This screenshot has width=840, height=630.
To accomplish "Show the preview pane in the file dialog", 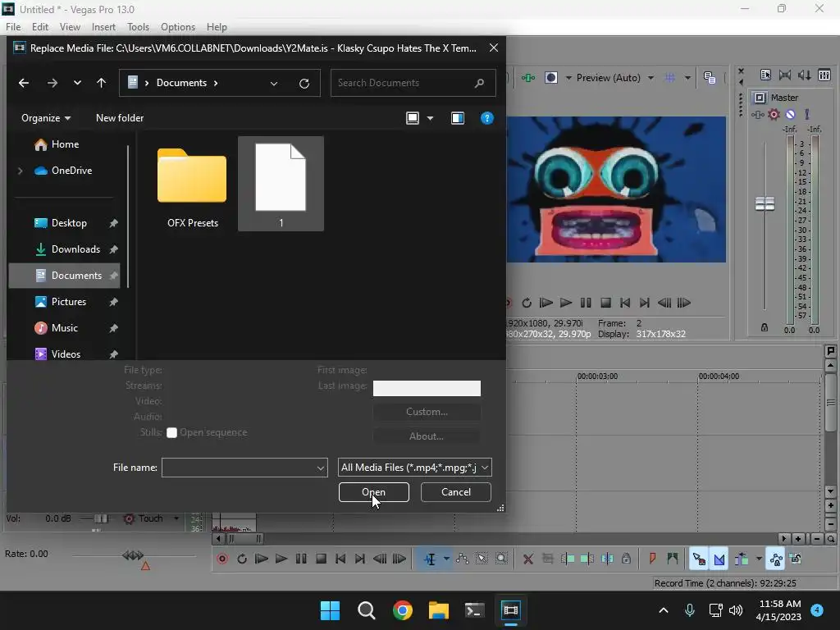I will click(458, 118).
